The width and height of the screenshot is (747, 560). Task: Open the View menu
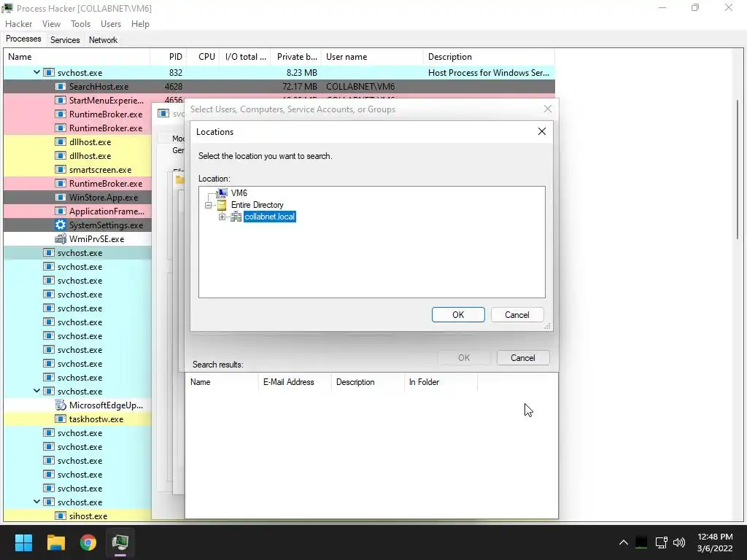click(51, 24)
